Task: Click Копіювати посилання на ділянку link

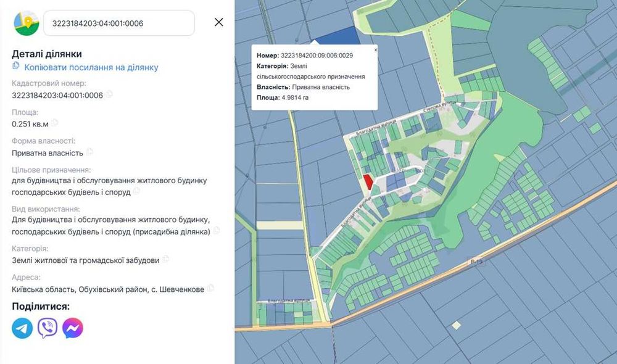Action: [x=91, y=67]
